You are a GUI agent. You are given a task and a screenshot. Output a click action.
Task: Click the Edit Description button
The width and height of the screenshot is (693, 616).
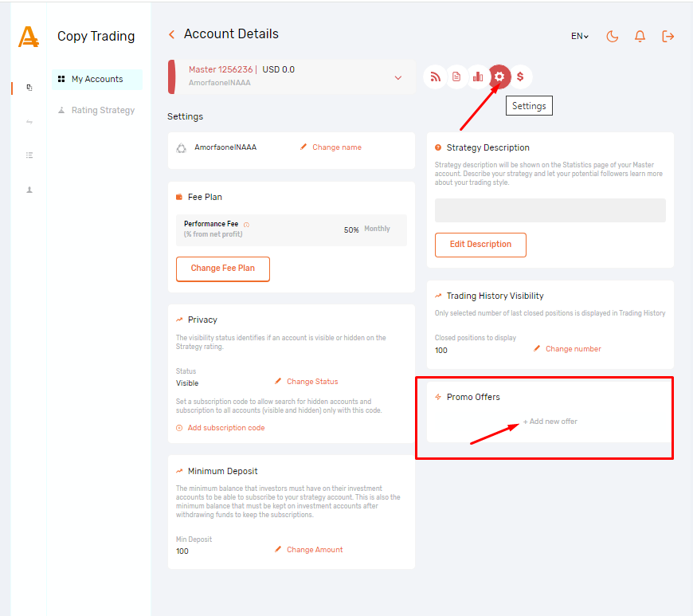tap(480, 245)
